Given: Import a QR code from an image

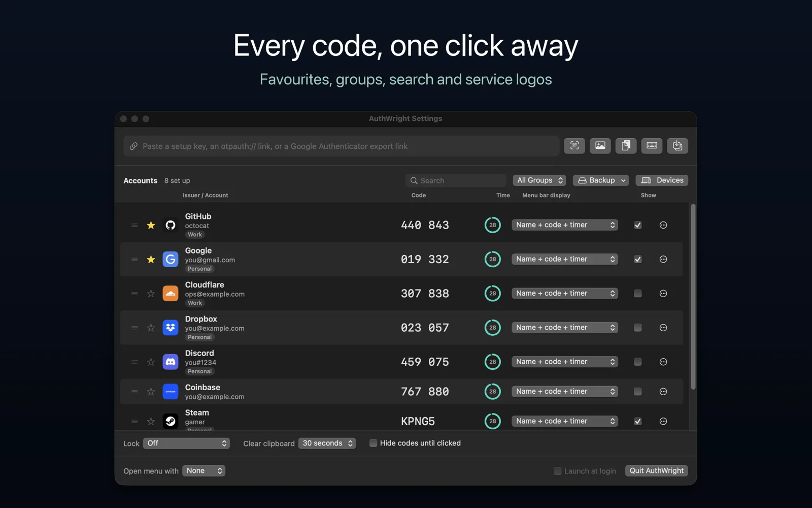Looking at the screenshot, I should 600,146.
